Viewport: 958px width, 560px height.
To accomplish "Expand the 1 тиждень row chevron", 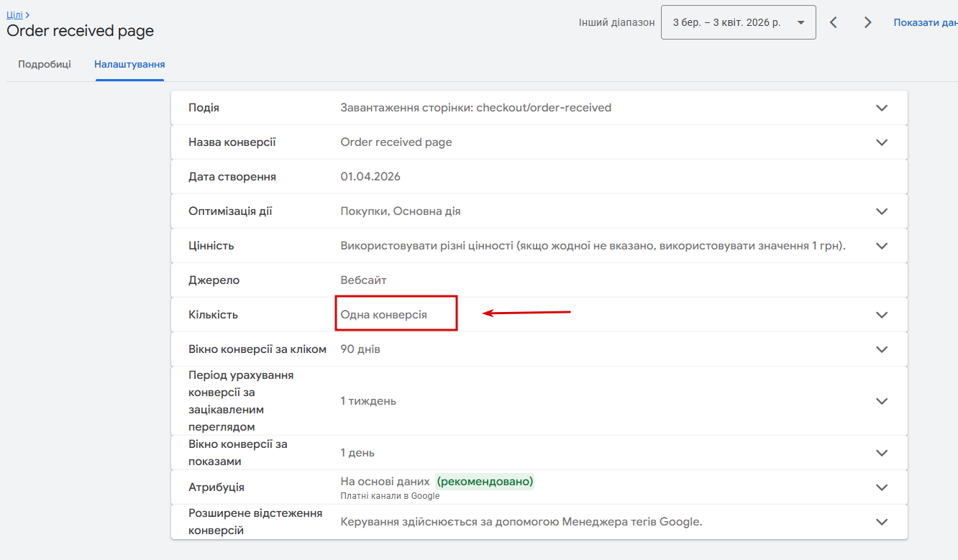I will [882, 401].
